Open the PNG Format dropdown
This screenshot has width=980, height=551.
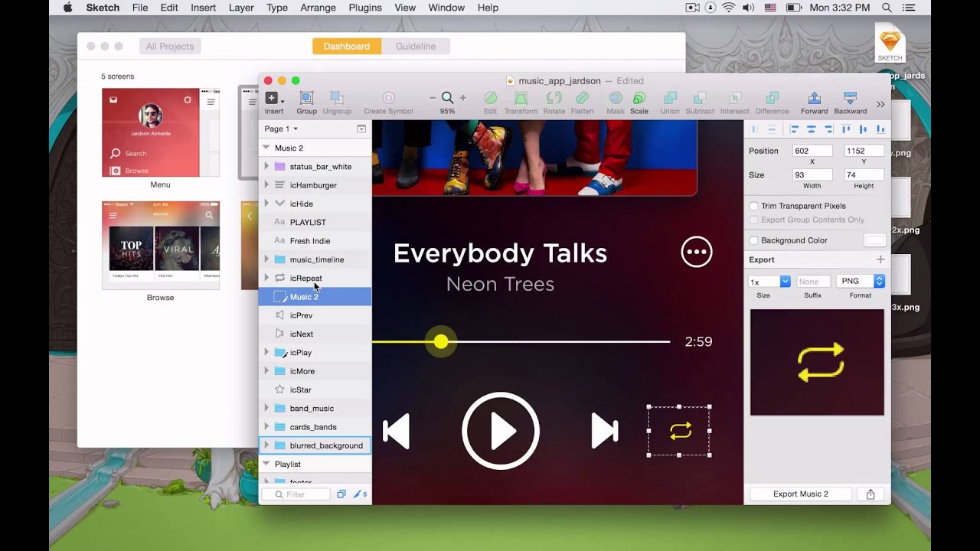(x=861, y=282)
